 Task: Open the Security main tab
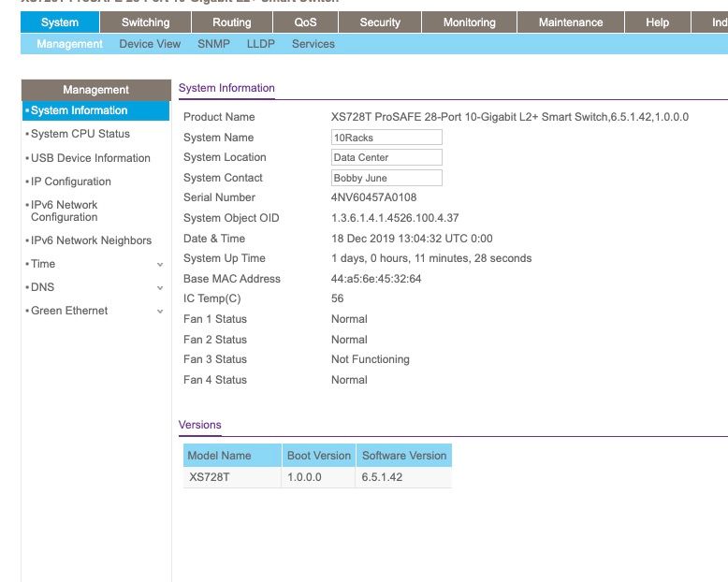(x=380, y=22)
